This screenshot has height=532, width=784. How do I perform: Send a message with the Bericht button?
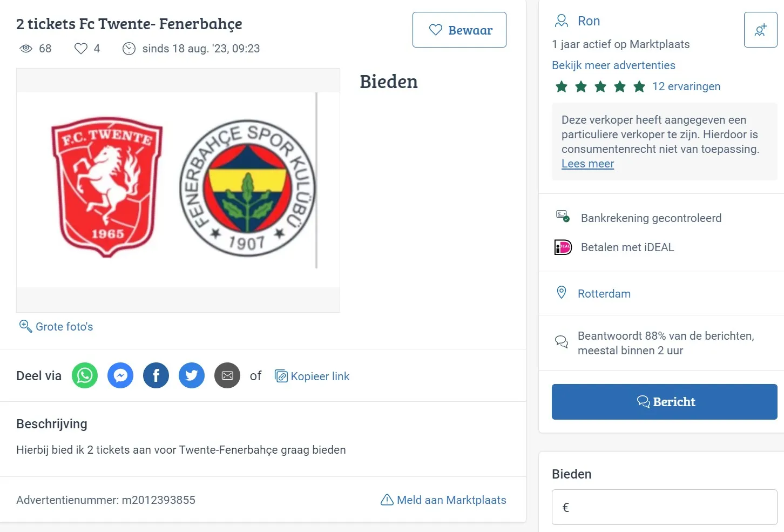[x=664, y=402]
